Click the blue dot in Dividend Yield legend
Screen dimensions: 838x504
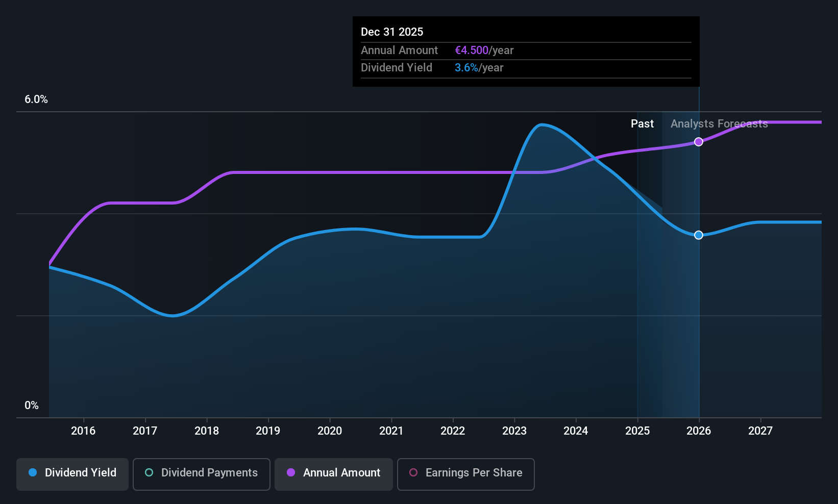coord(33,472)
